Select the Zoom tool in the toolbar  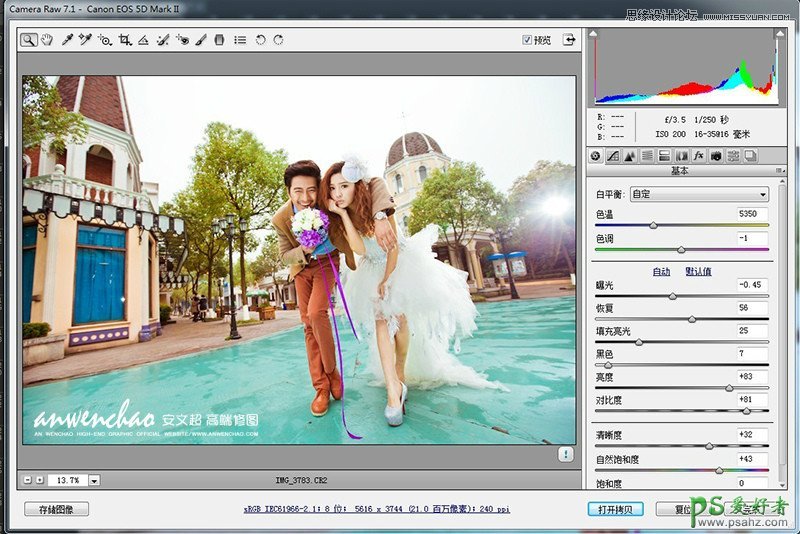(29, 40)
